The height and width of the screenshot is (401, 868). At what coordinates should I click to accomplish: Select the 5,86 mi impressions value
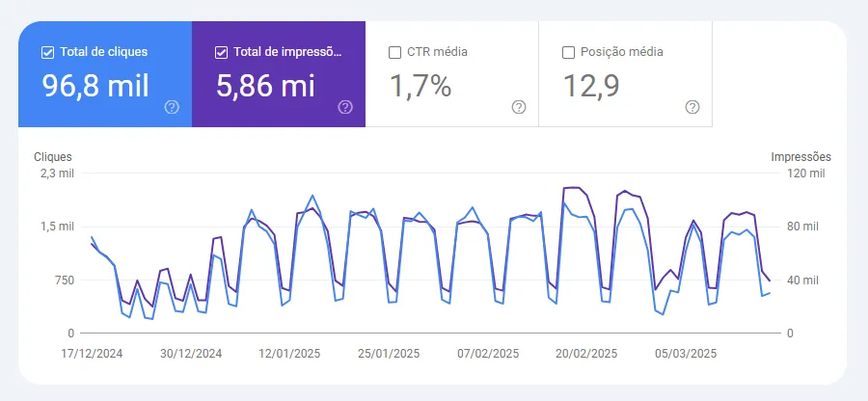click(266, 86)
